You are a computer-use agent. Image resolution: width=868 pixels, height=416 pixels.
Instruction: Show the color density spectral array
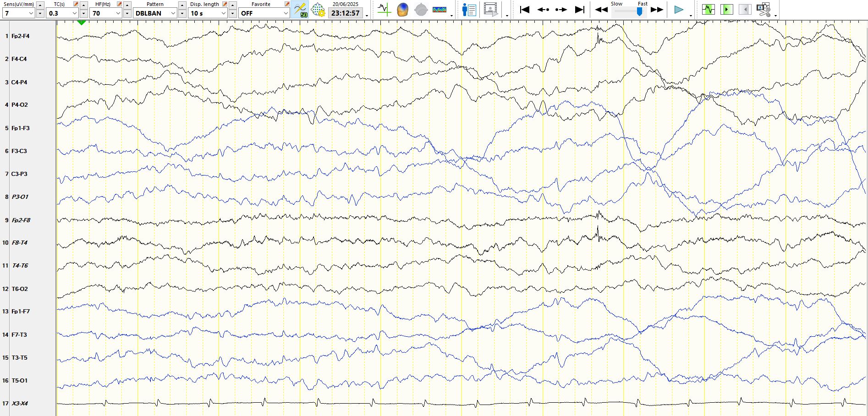click(x=439, y=10)
